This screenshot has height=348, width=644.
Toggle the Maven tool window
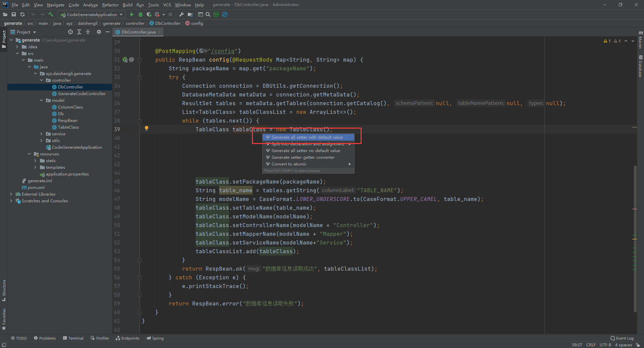640,40
